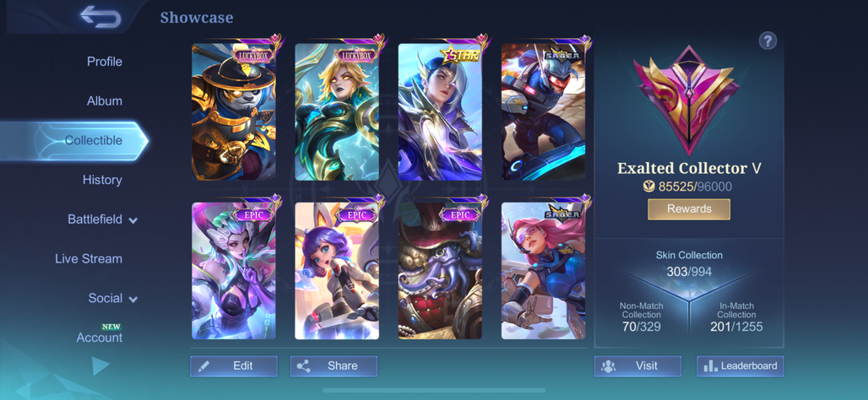Expand the Social submenu chevron
Screen dimensions: 868x400
[133, 300]
